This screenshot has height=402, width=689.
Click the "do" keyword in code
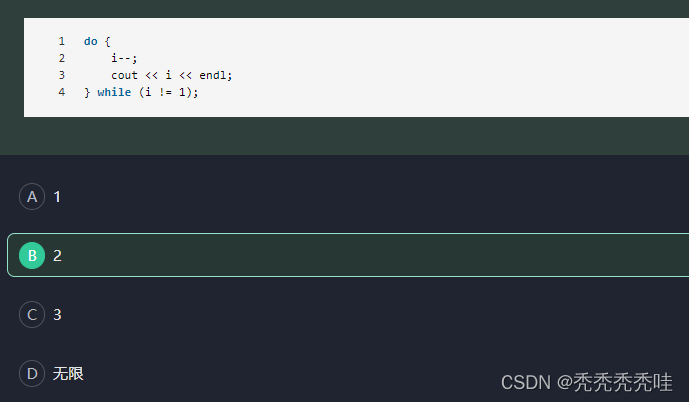tap(91, 41)
